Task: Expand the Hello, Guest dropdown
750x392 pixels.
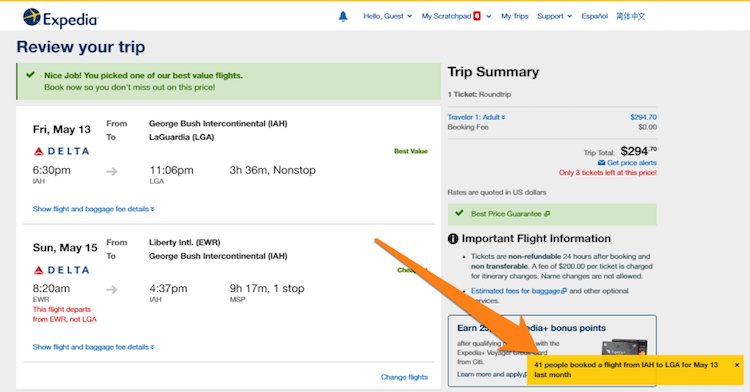Action: (x=387, y=16)
